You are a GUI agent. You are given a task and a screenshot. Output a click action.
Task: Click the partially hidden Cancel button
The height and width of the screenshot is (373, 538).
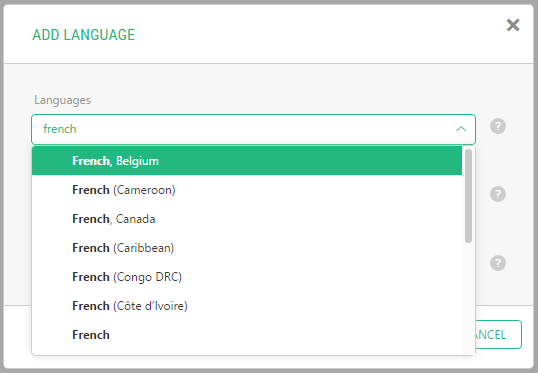coord(499,335)
